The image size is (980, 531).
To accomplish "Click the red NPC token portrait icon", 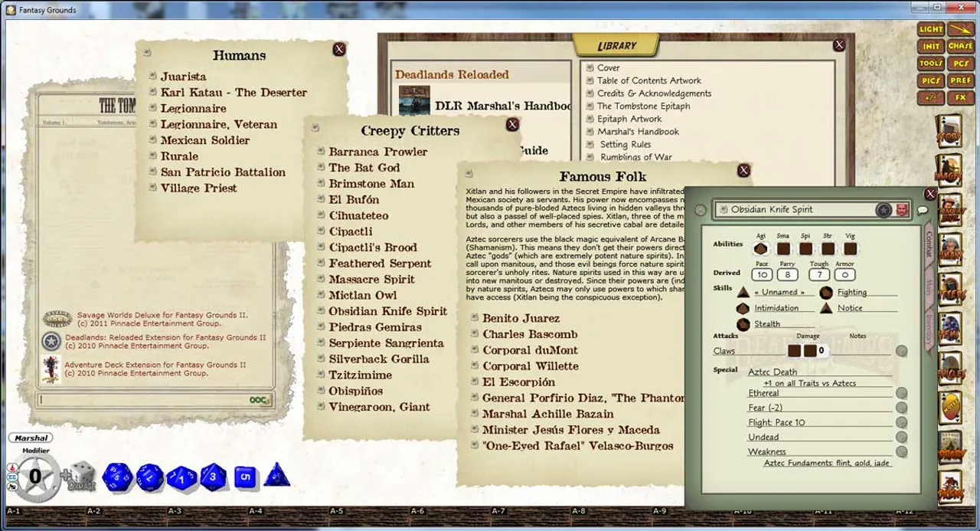I will pos(903,209).
